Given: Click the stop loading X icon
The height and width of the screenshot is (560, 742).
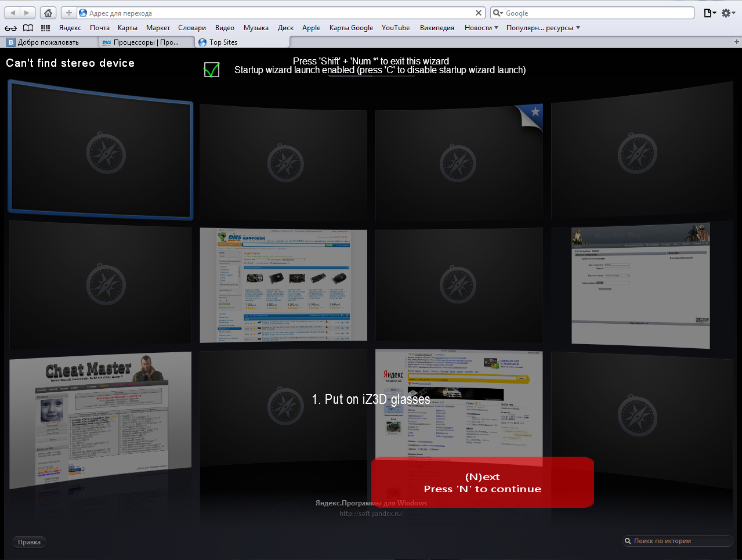Looking at the screenshot, I should click(x=479, y=13).
